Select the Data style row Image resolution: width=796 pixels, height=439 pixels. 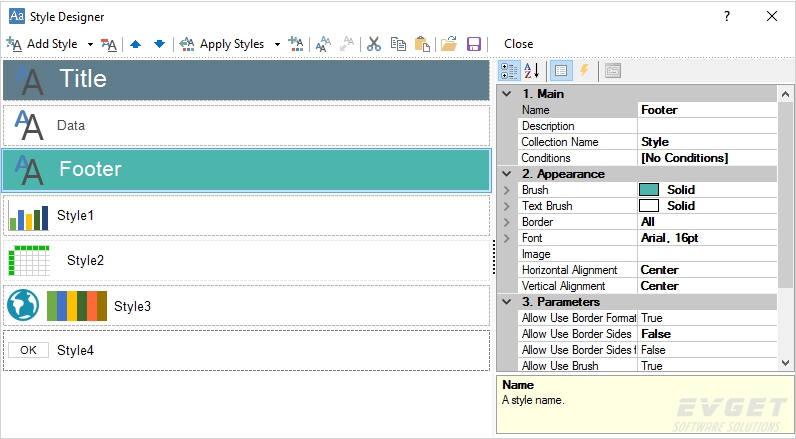pyautogui.click(x=246, y=125)
